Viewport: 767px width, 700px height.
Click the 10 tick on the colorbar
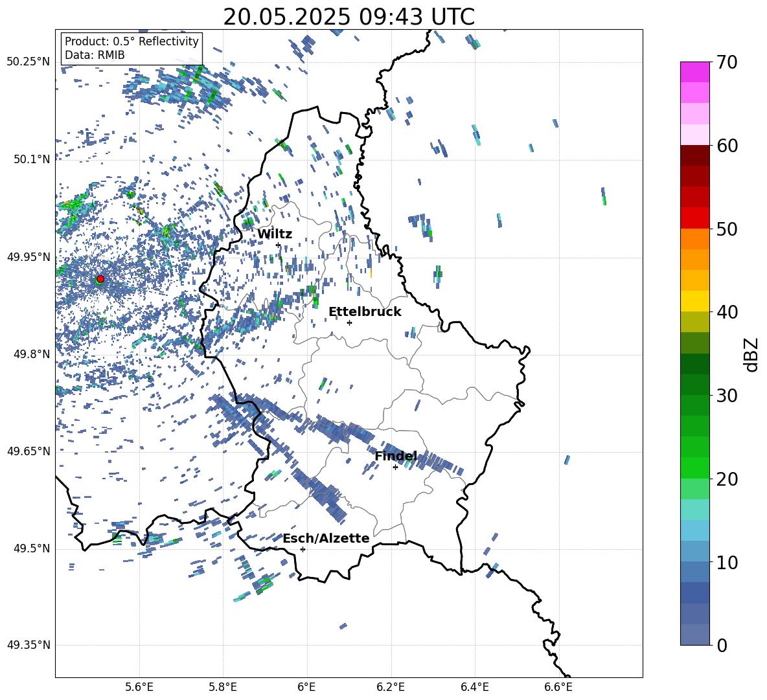(x=727, y=562)
